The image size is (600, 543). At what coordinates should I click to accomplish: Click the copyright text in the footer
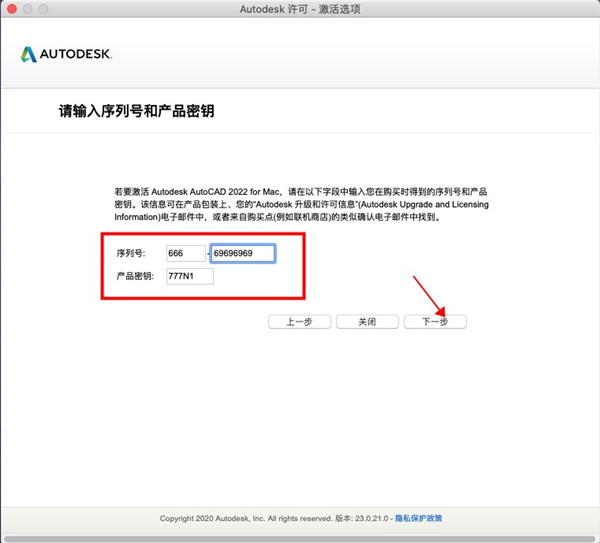pyautogui.click(x=274, y=518)
